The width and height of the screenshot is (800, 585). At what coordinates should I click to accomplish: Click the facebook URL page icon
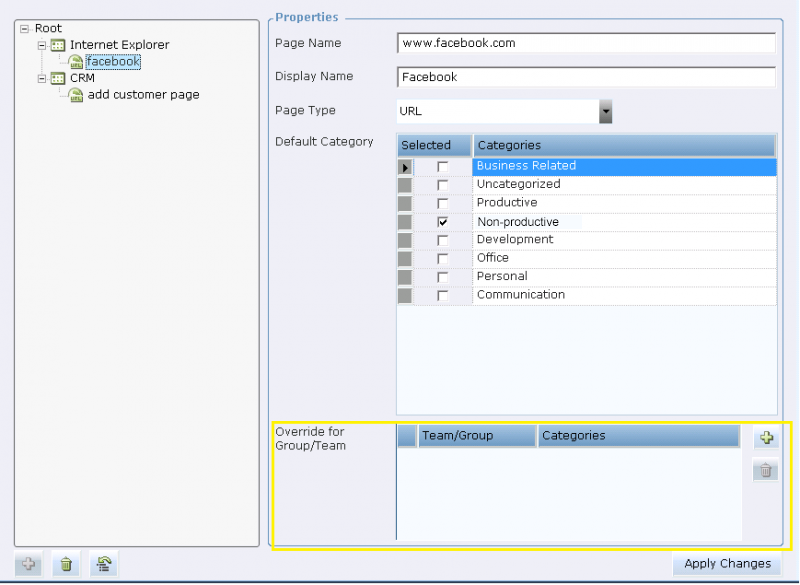click(x=76, y=62)
